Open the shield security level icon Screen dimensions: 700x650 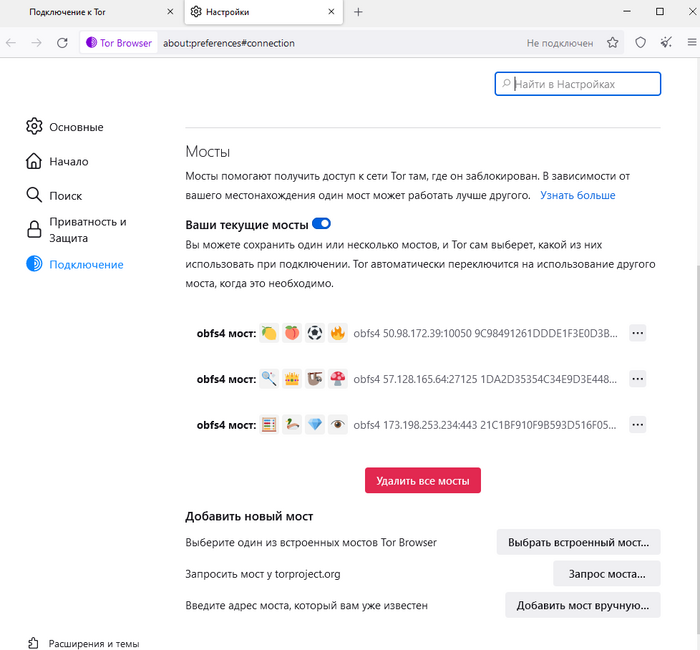641,43
